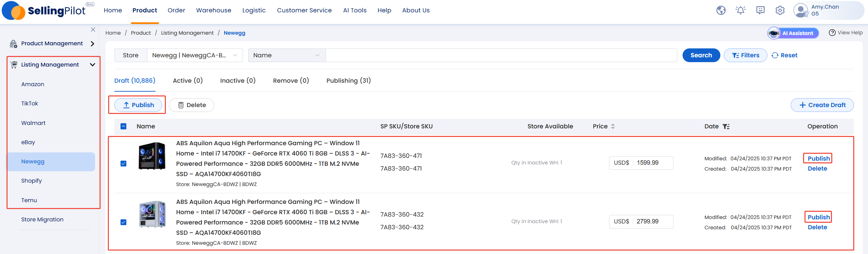Edit the 1599.99 price field
This screenshot has height=254, width=868.
(653, 163)
